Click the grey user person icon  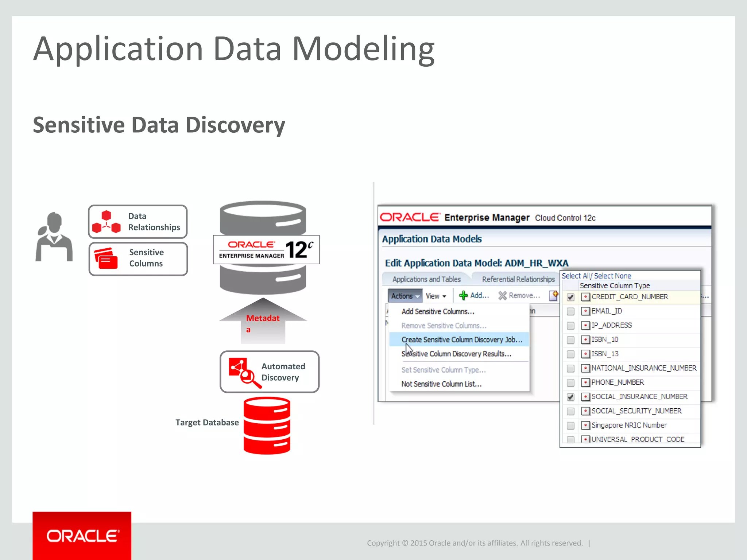[x=54, y=236]
